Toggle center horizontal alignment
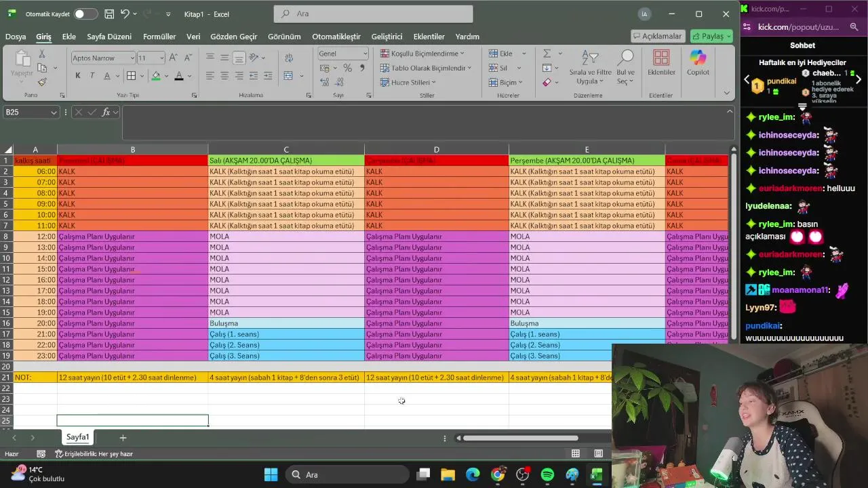This screenshot has width=868, height=488. [x=224, y=76]
